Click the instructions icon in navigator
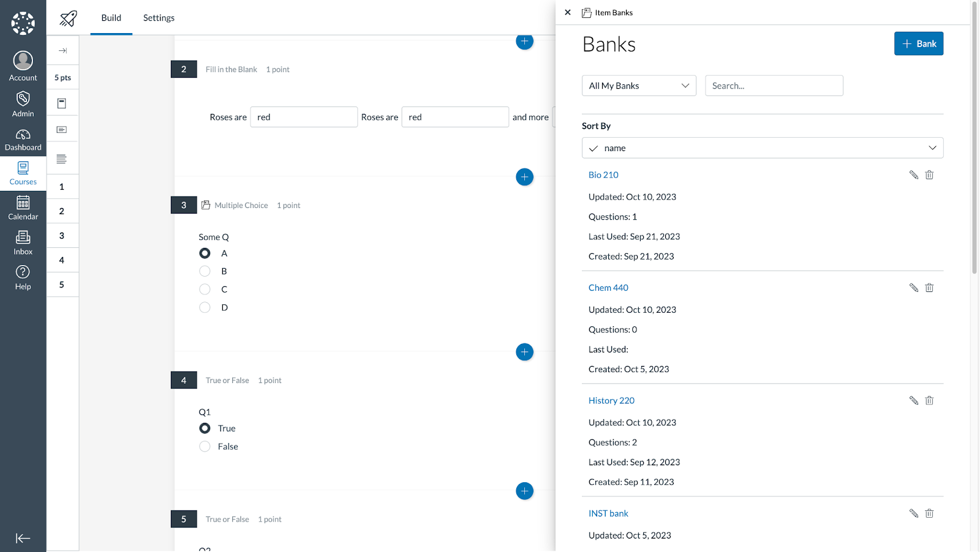 (x=62, y=103)
